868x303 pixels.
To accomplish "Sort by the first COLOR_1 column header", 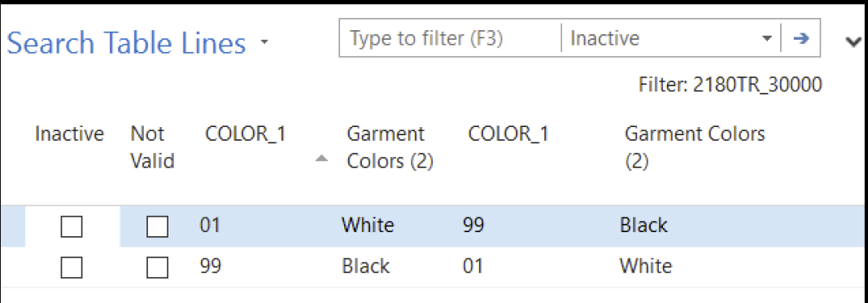I will tap(245, 134).
